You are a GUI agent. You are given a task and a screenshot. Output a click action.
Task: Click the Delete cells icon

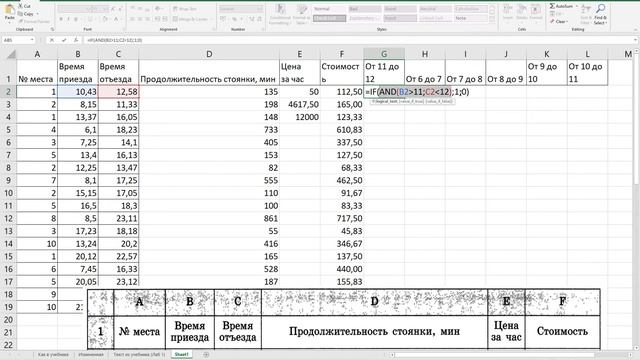[522, 9]
